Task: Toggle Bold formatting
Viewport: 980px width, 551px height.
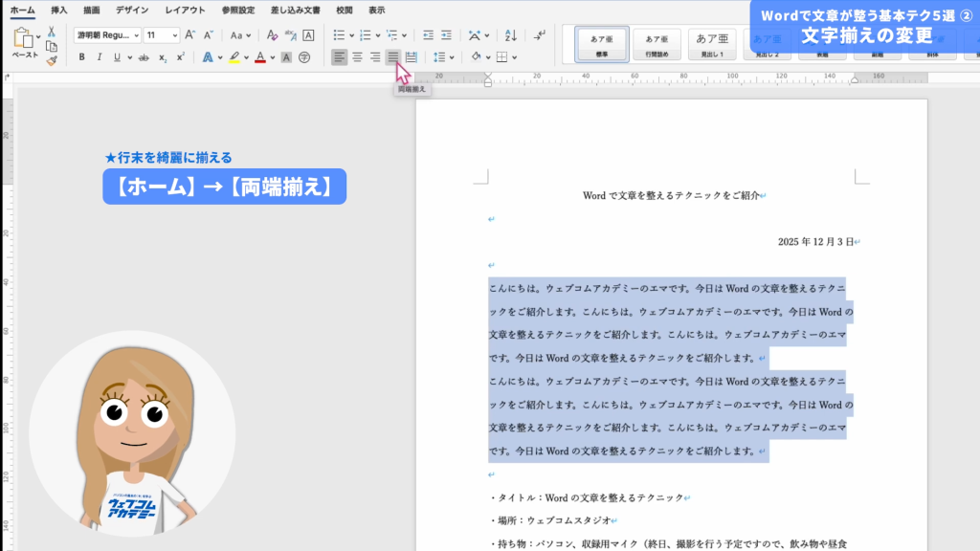Action: (x=81, y=57)
